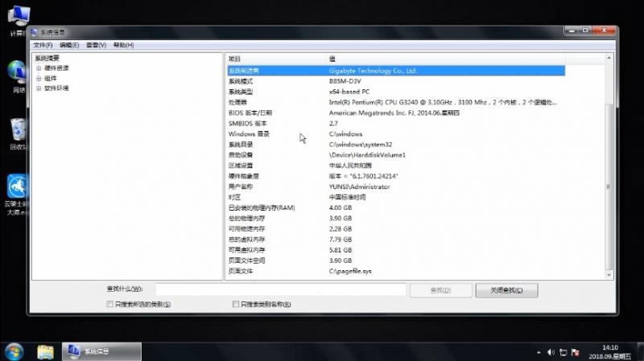Select the 5.81 GB value

tap(340, 250)
